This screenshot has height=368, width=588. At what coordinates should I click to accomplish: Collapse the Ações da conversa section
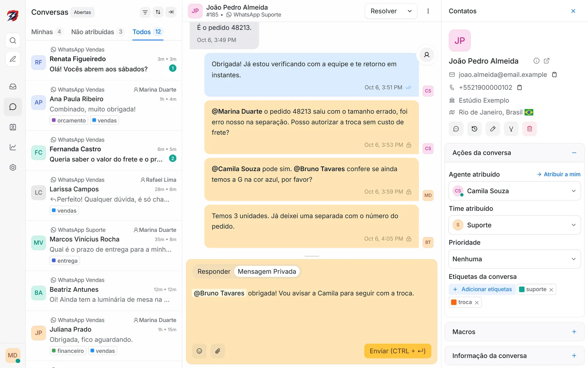[574, 153]
